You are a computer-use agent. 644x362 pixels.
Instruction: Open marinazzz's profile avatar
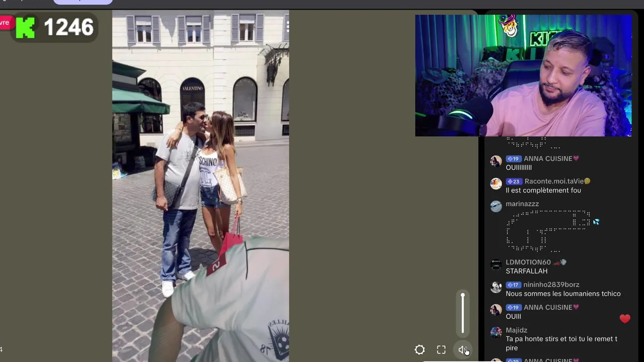click(496, 206)
